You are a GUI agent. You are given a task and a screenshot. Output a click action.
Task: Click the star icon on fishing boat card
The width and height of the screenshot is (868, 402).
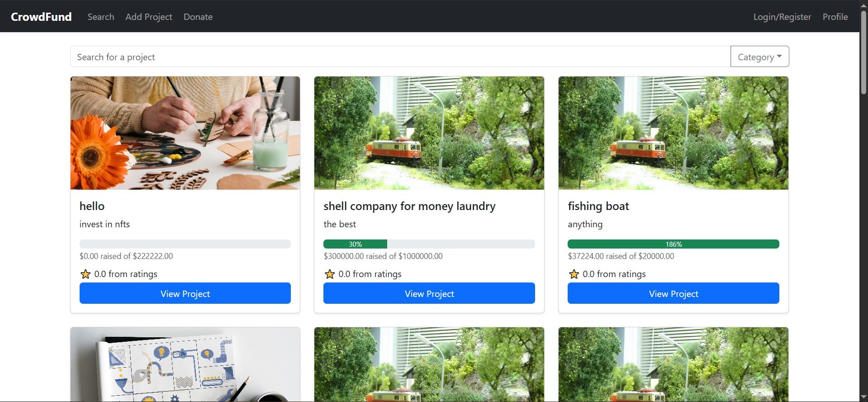coord(574,274)
